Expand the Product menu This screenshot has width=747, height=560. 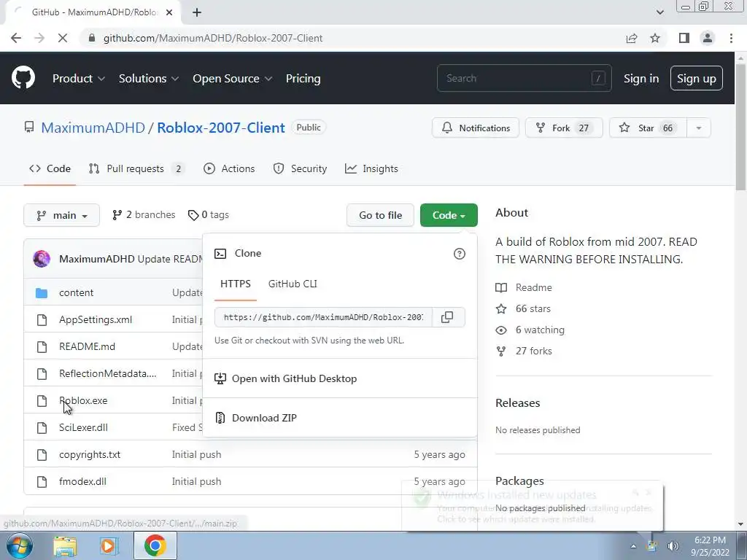coord(79,79)
